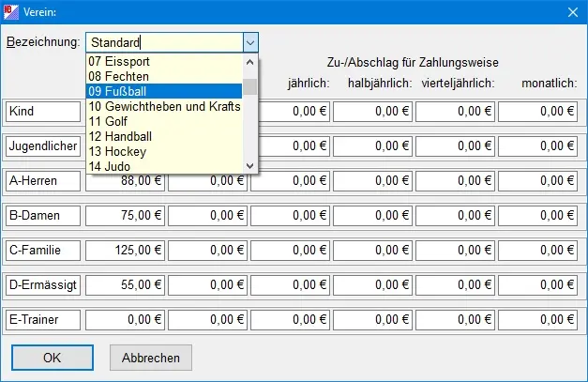
Task: Select '09 Fußball' from the list
Action: 164,91
